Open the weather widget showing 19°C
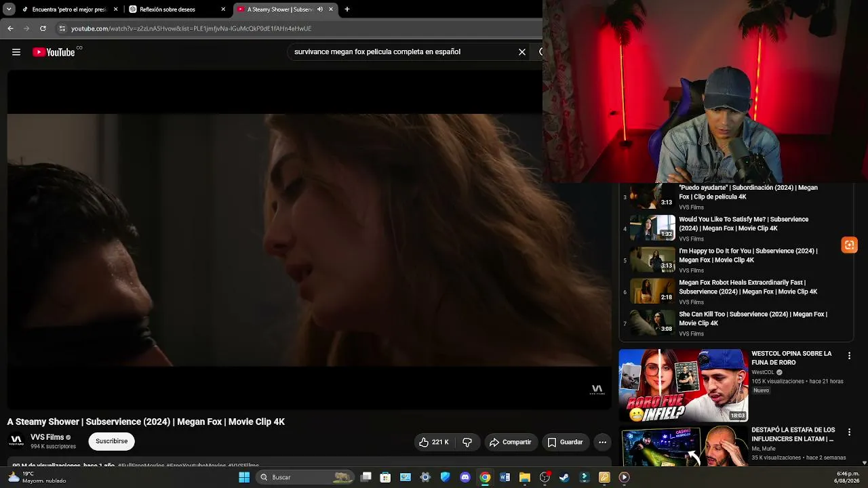 [x=37, y=477]
